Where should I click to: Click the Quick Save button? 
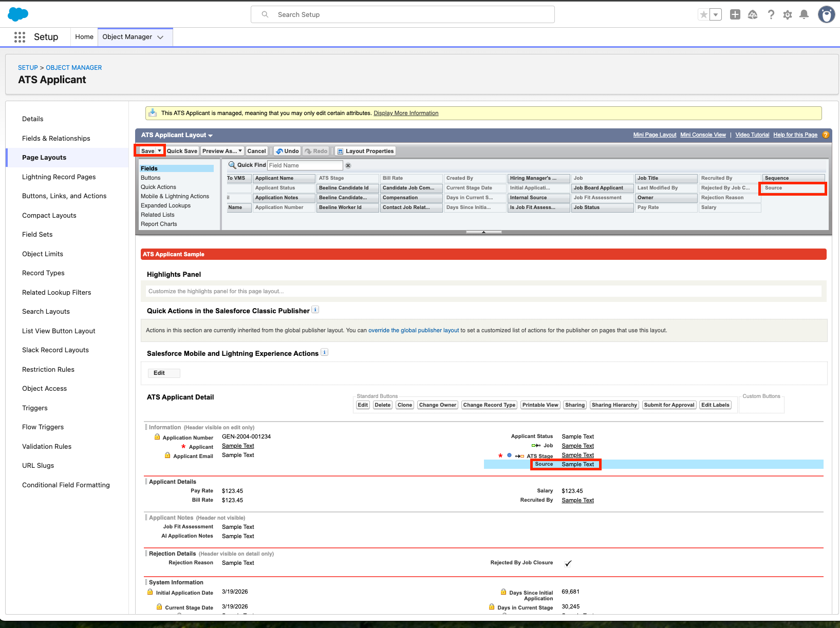click(x=182, y=151)
